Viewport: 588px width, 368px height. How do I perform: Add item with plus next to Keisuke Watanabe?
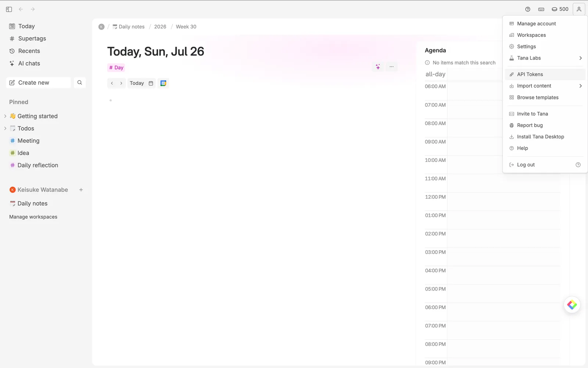(x=81, y=190)
